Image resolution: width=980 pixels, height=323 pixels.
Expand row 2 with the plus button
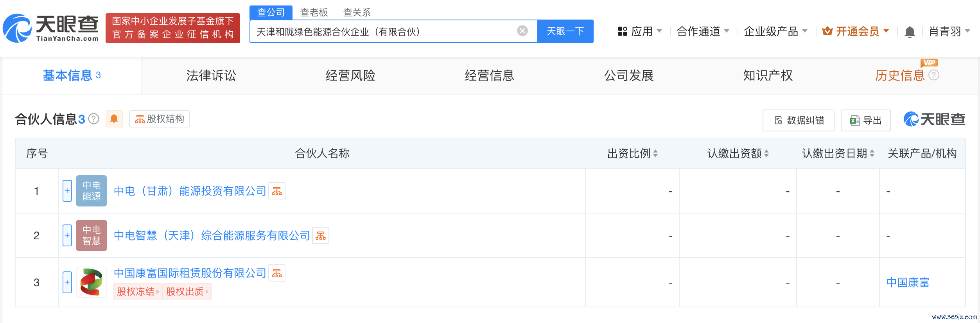coord(67,235)
